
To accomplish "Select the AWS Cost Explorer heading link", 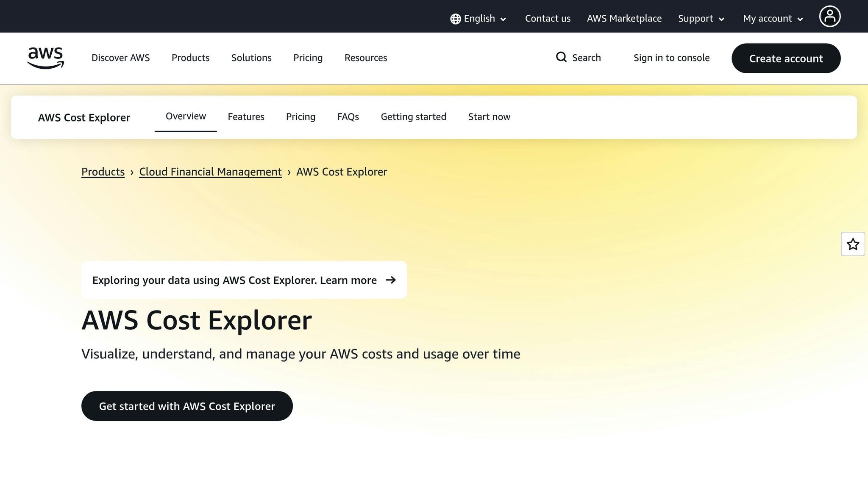I will click(x=84, y=117).
